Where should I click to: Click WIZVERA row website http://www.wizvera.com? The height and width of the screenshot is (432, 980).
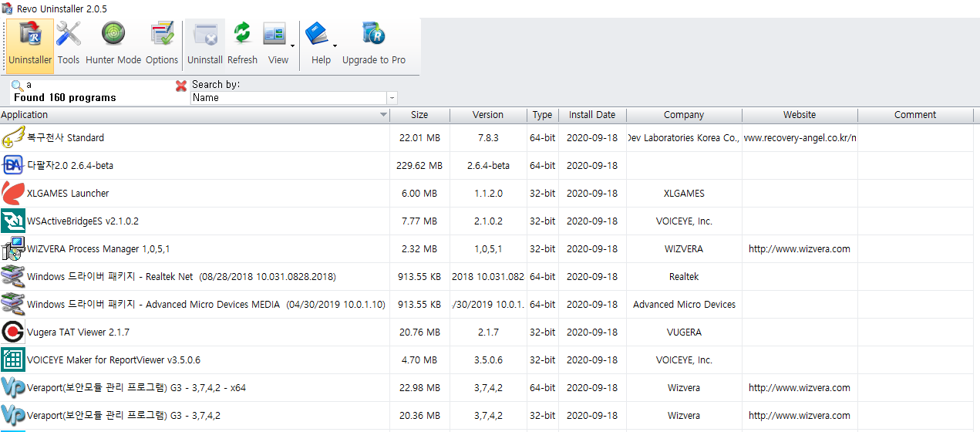(x=800, y=249)
